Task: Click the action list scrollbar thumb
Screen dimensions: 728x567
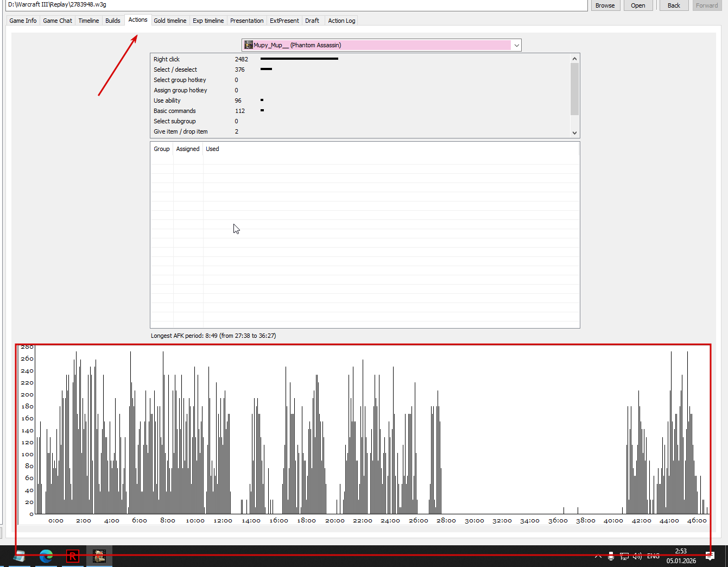Action: 574,89
